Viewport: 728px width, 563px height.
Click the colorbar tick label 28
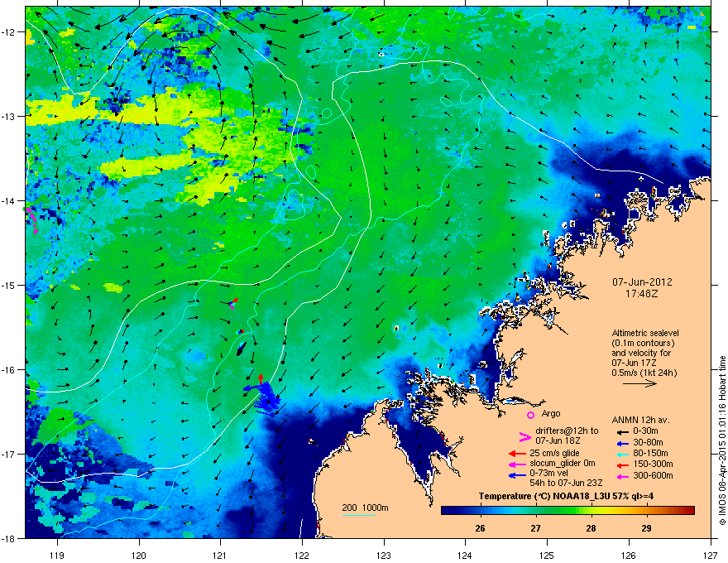(x=591, y=528)
